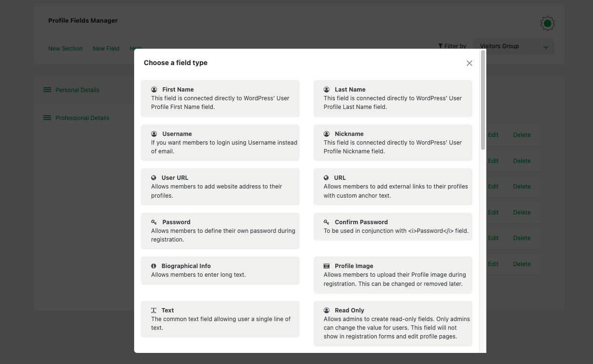The height and width of the screenshot is (364, 593).
Task: Click the key icon beside Password
Action: [x=154, y=222]
